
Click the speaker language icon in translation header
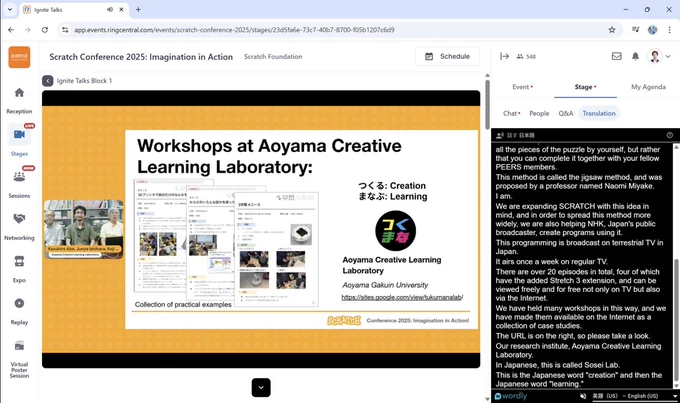500,135
